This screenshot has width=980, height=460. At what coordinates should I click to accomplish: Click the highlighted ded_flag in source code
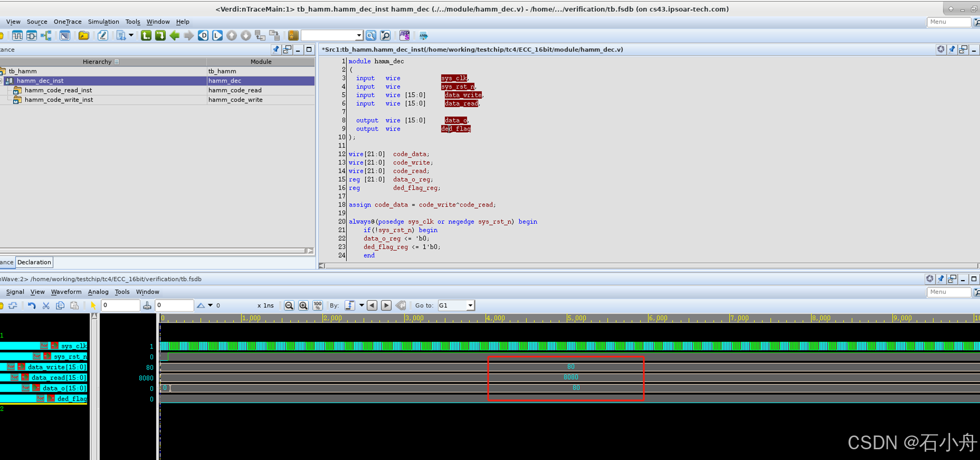tap(456, 129)
